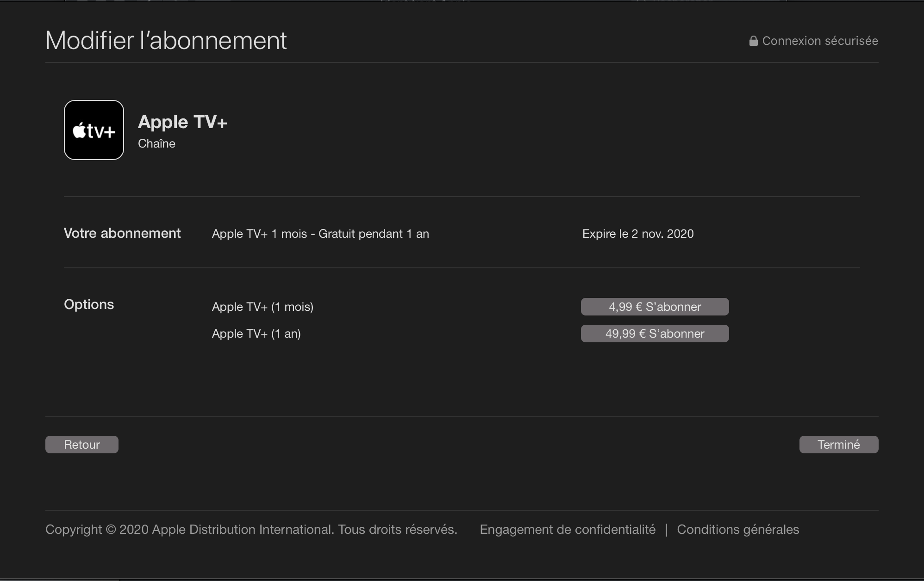The width and height of the screenshot is (924, 581).
Task: Click the Apple copyright notice text
Action: (x=251, y=529)
